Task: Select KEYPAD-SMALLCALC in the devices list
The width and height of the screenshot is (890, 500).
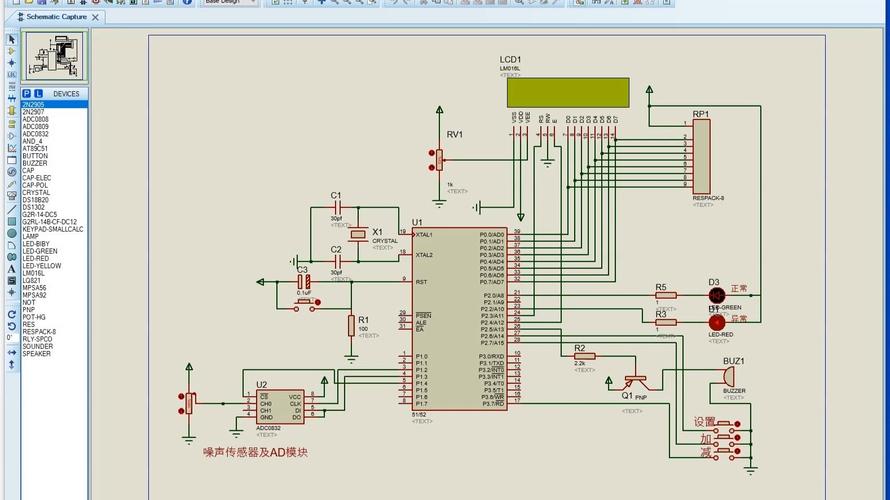Action: coord(54,229)
